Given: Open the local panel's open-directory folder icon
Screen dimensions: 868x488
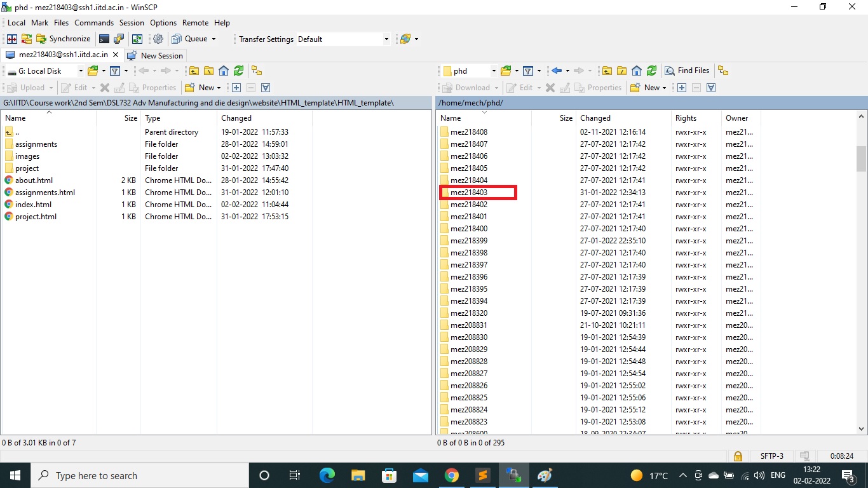Looking at the screenshot, I should pos(93,71).
